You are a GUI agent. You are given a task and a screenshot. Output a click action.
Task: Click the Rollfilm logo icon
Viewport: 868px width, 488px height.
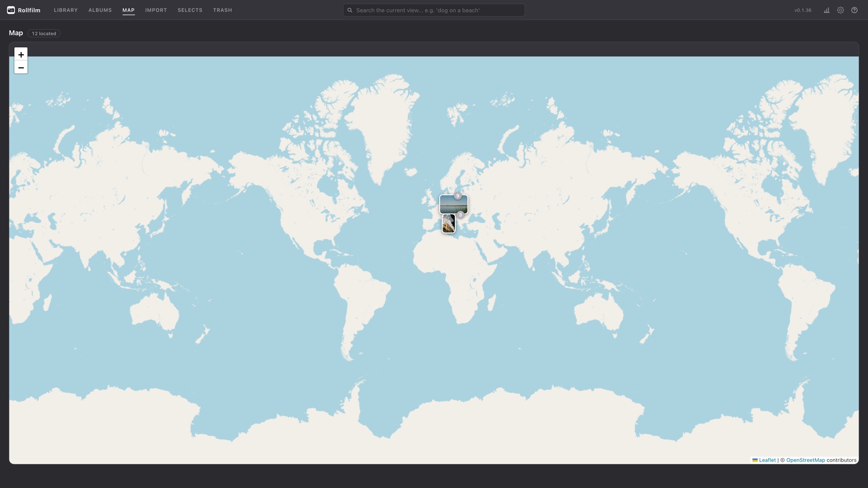pos(11,10)
